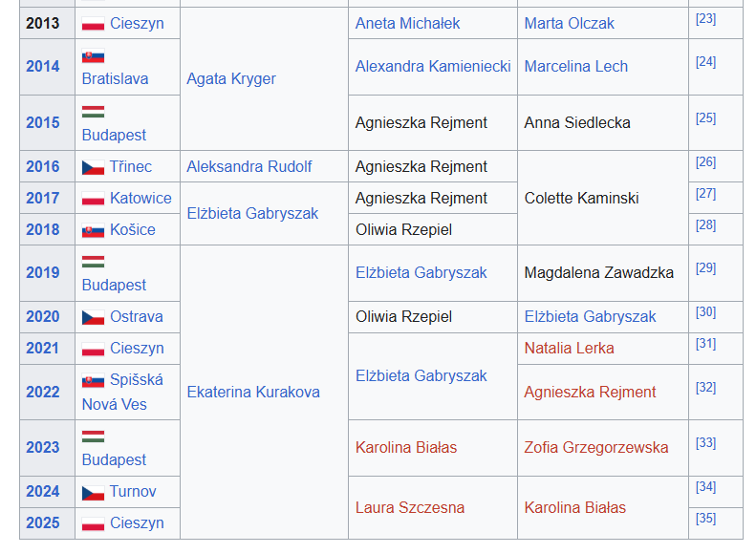Image resolution: width=756 pixels, height=554 pixels.
Task: Open the 2020 year link
Action: pyautogui.click(x=43, y=316)
